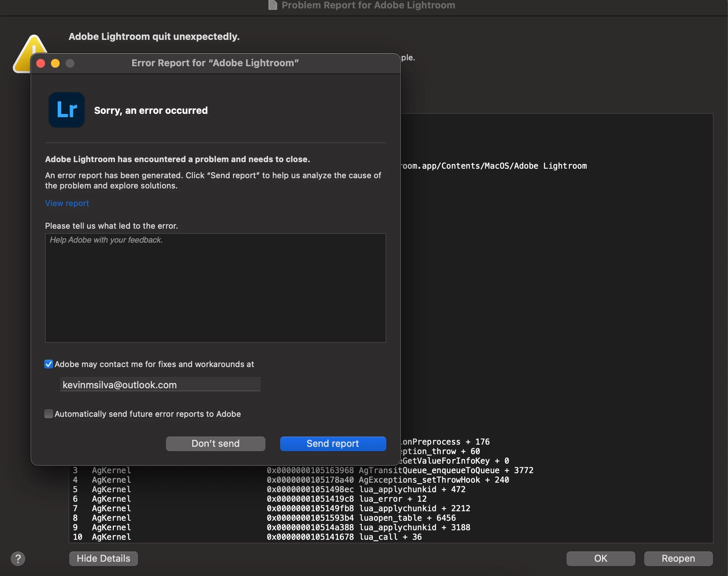Reopen Adobe Lightroom with Reopen button
This screenshot has height=576, width=728.
(x=678, y=558)
